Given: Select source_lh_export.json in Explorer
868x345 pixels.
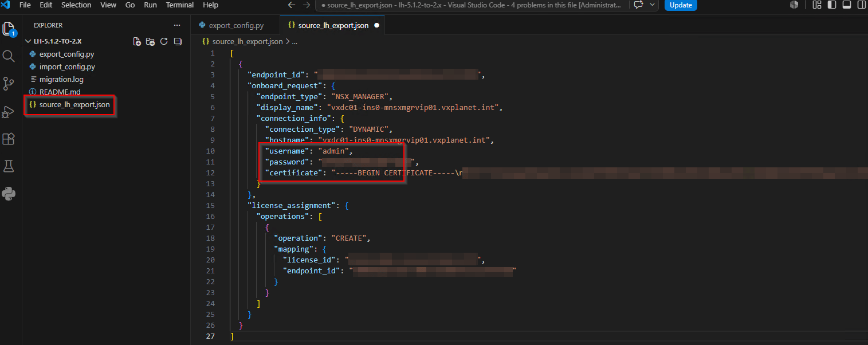Looking at the screenshot, I should tap(74, 105).
